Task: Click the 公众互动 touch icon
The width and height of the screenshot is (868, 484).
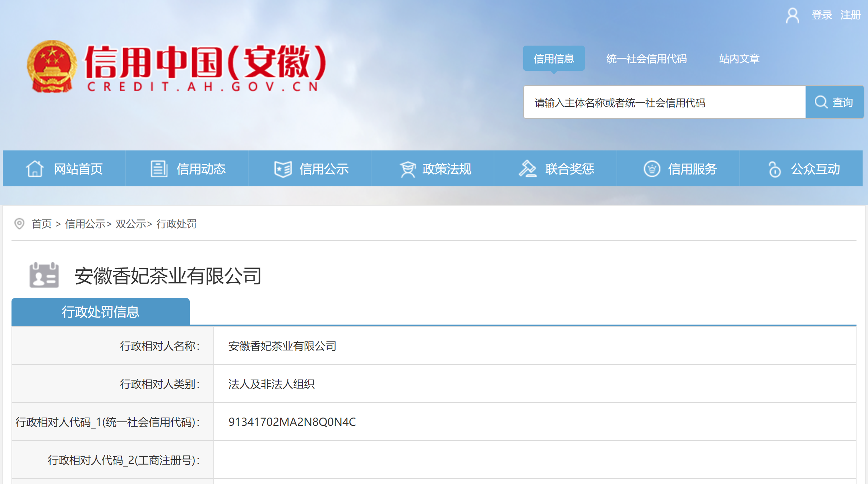Action: coord(775,169)
